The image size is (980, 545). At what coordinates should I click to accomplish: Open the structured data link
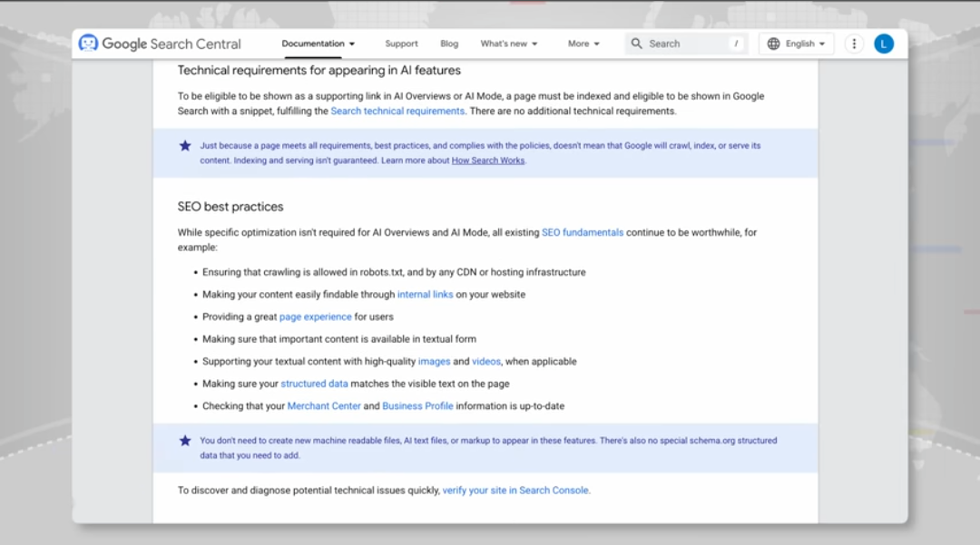point(314,384)
